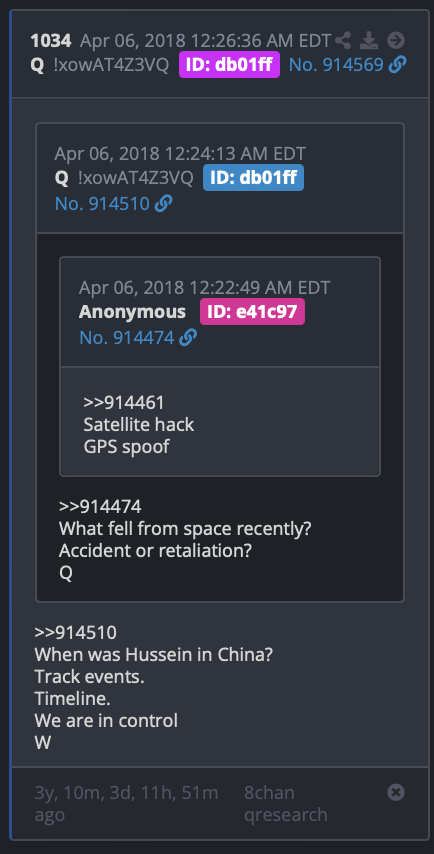Viewport: 434px width, 854px height.
Task: Open post number link No. 914569
Action: click(336, 65)
